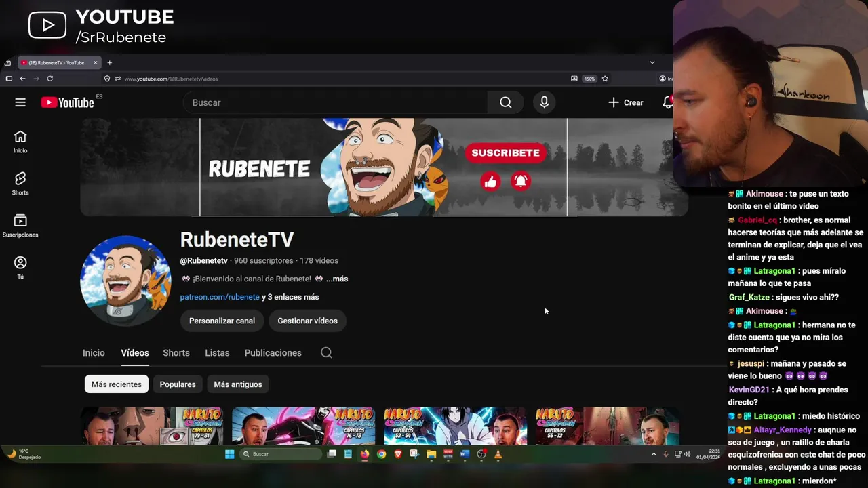Screen dimensions: 868x488
Task: Open the Windows Start menu
Action: click(229, 454)
